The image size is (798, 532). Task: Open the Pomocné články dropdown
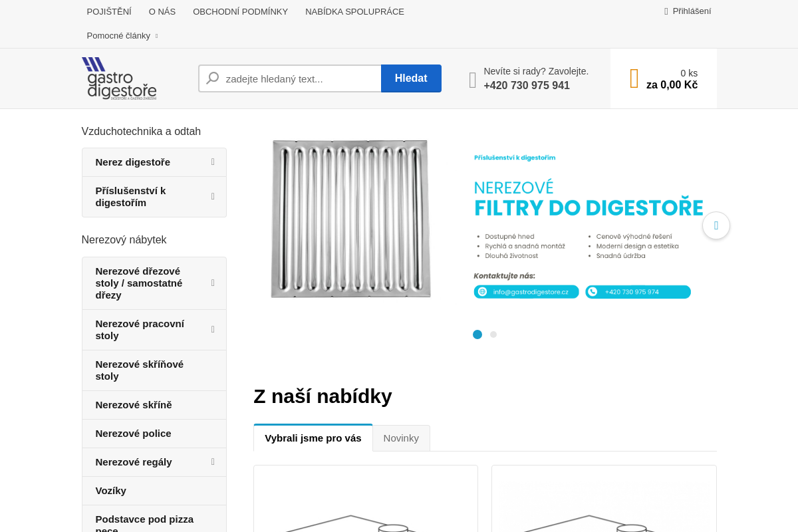pos(122,36)
